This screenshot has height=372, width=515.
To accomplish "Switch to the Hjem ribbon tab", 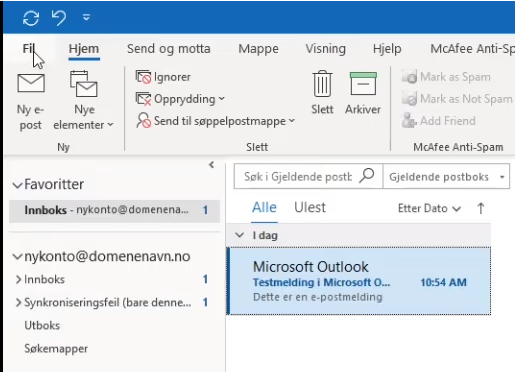I will (x=84, y=49).
